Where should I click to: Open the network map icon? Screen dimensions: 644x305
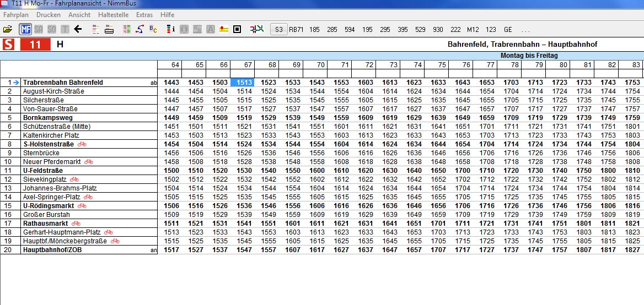(256, 29)
